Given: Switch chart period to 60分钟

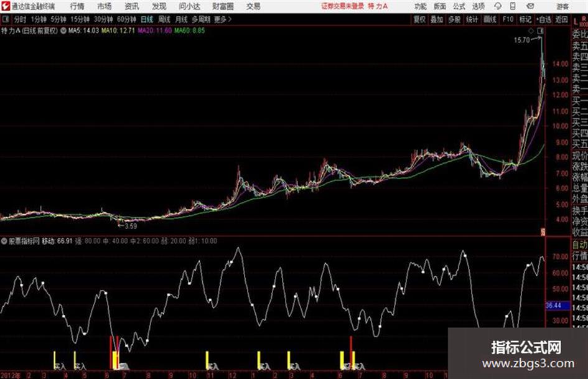Looking at the screenshot, I should [126, 19].
